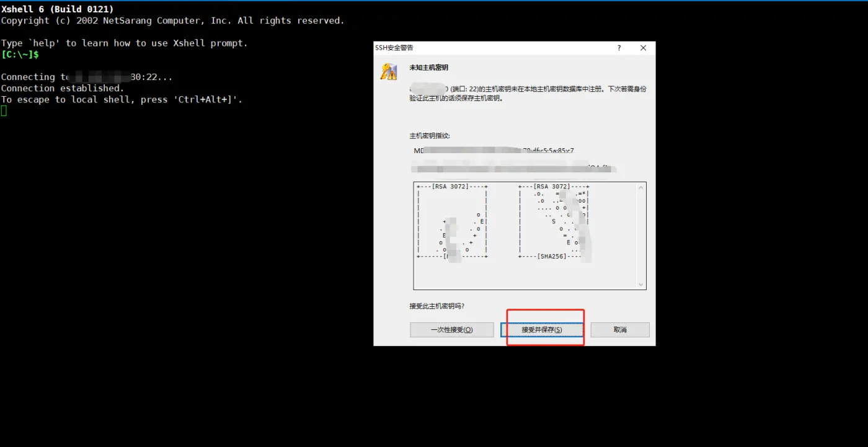The height and width of the screenshot is (447, 868).
Task: Click the 未知主机密钥 heading text
Action: pos(428,67)
